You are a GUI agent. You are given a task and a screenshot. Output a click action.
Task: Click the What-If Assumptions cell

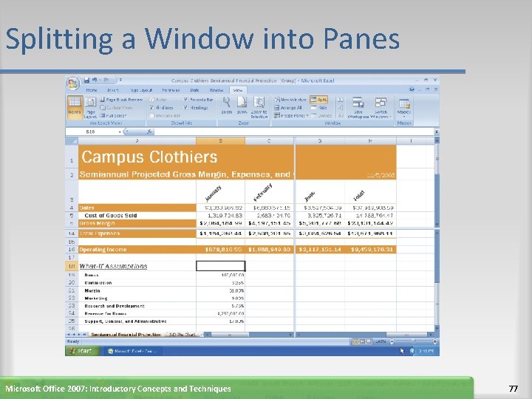pos(137,266)
